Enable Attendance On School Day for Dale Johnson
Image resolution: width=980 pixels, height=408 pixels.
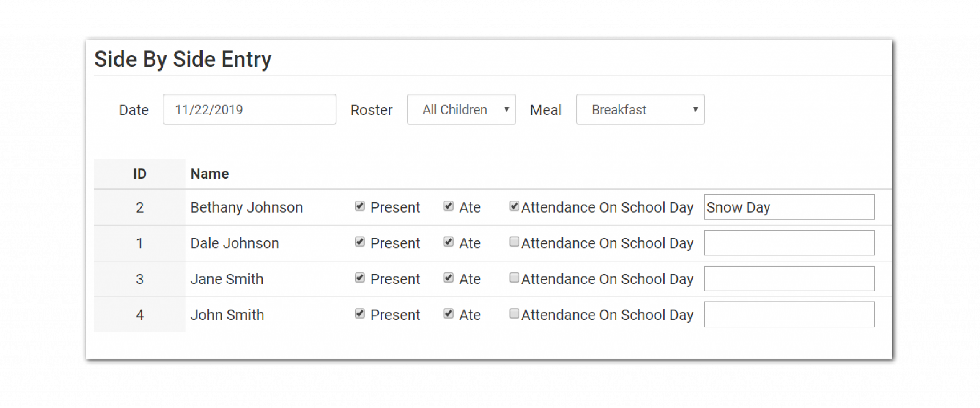[x=514, y=242]
